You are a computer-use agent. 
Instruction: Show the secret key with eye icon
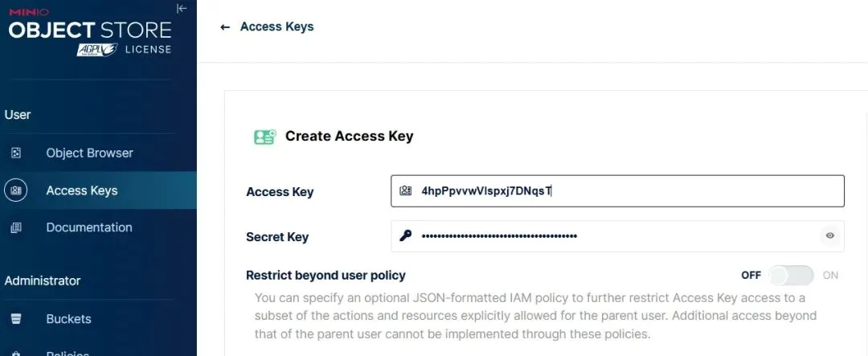coord(830,236)
